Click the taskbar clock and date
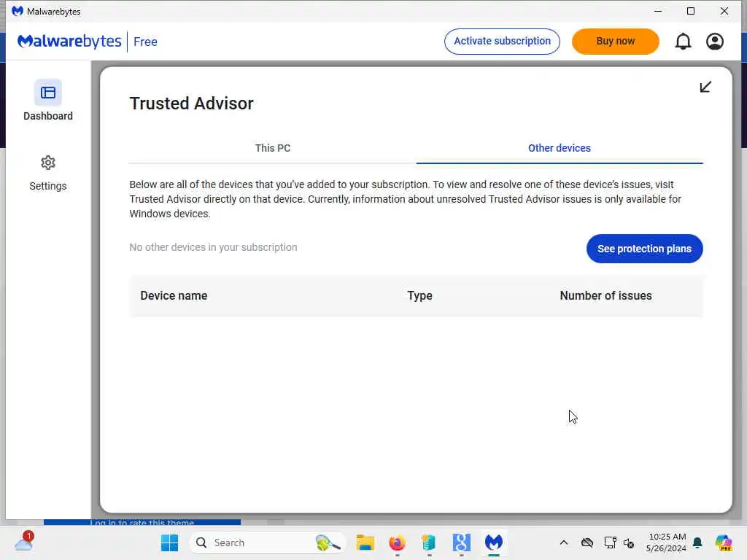This screenshot has width=747, height=560. pos(666,542)
